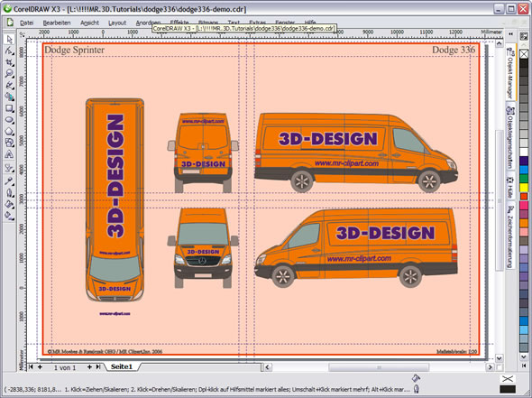Select the Polygon tool
Screen dimensions: 532x398
pos(9,132)
